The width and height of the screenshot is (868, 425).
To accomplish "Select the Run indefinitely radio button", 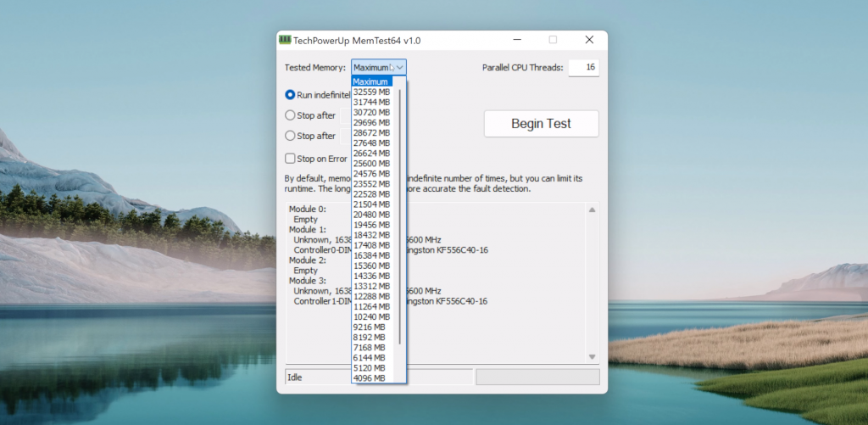I will [x=290, y=95].
